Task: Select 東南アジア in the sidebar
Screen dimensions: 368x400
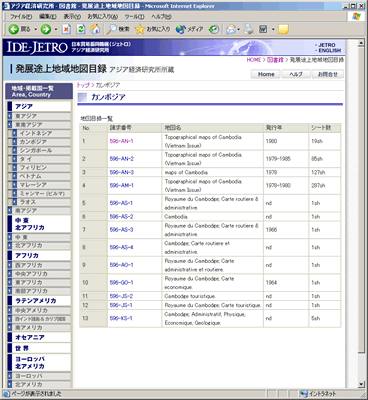Action: pos(39,125)
